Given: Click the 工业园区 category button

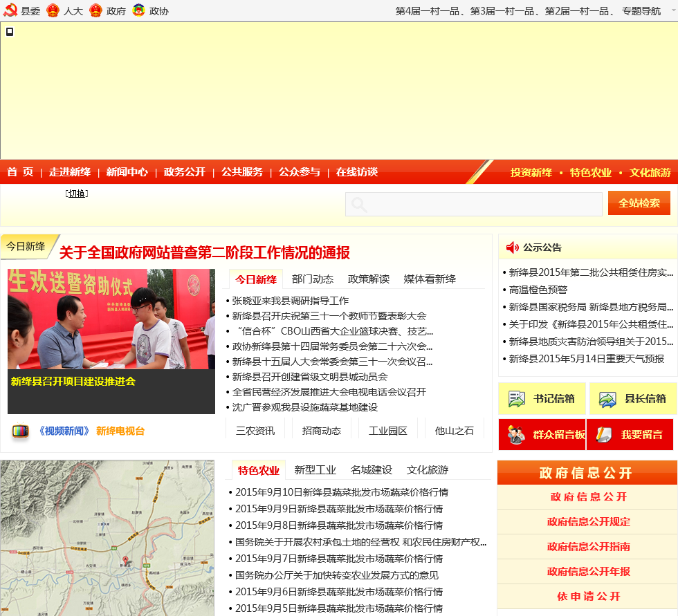Looking at the screenshot, I should 388,431.
